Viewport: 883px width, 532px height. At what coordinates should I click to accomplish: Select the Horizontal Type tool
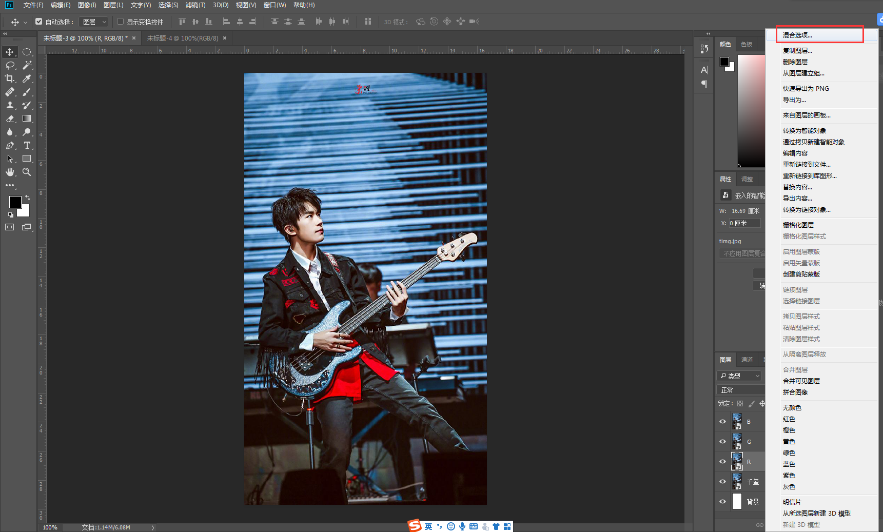tap(26, 146)
